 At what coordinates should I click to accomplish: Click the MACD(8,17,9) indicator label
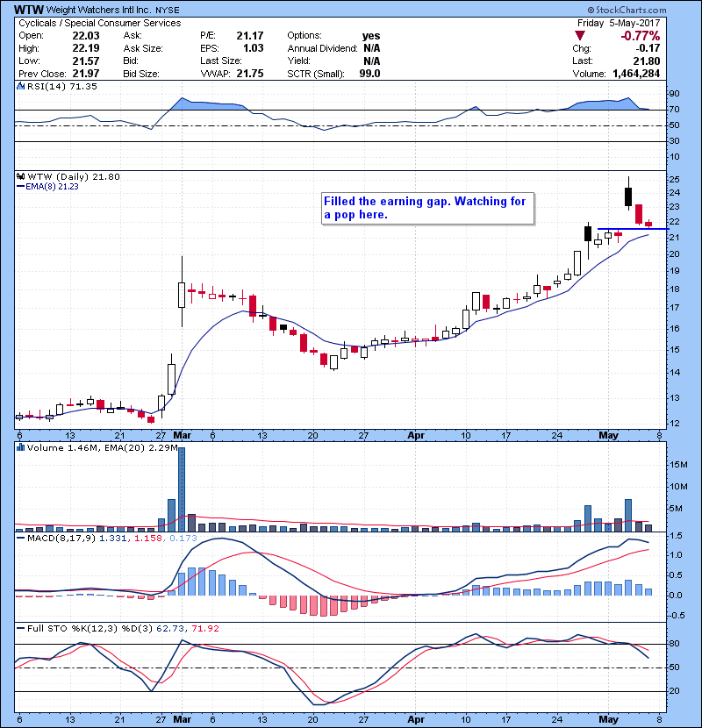point(61,539)
